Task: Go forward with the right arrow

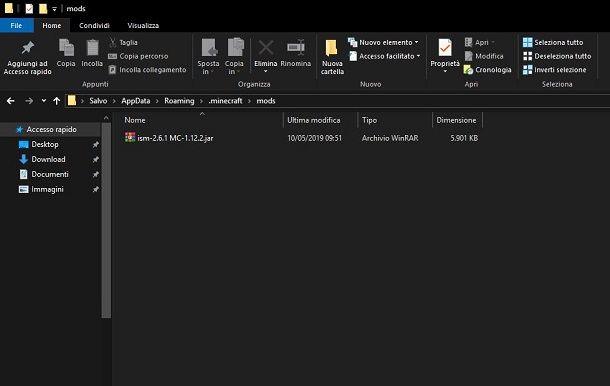Action: tap(29, 101)
